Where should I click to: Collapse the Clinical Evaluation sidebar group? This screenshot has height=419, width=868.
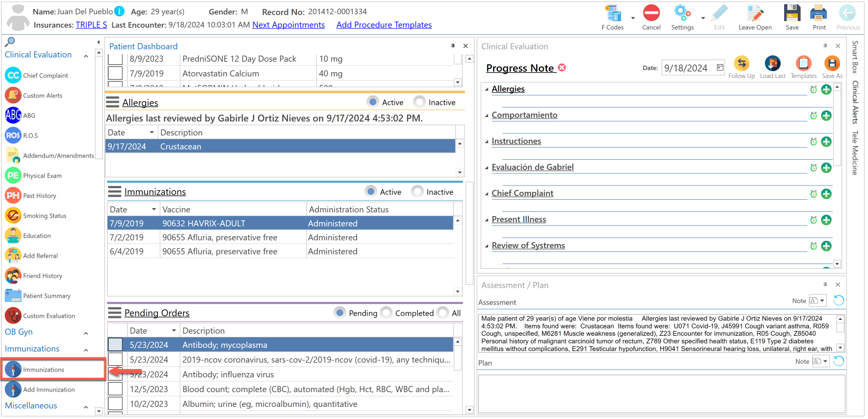point(86,56)
